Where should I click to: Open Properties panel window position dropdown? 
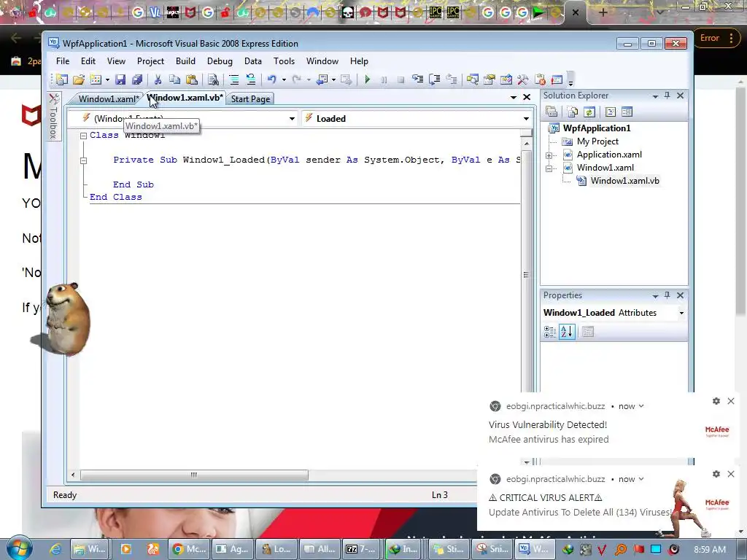click(x=656, y=296)
